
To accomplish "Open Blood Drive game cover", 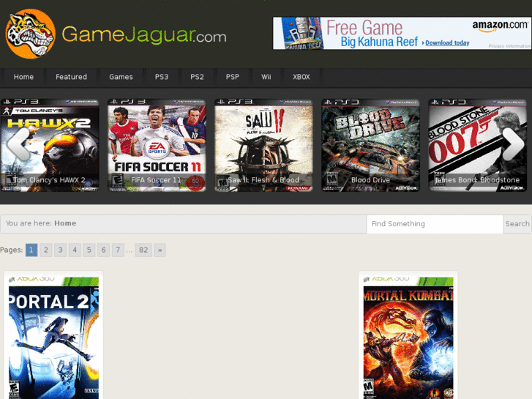I will click(x=370, y=145).
